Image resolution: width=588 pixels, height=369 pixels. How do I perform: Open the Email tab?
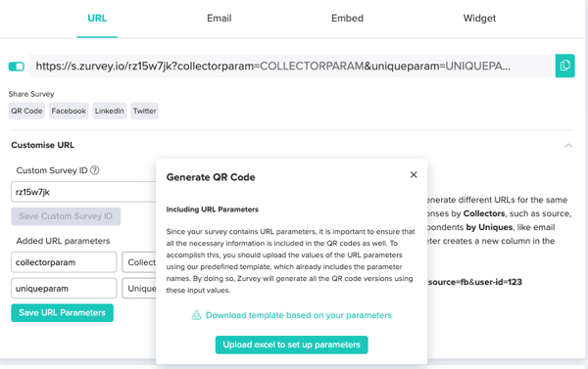219,19
